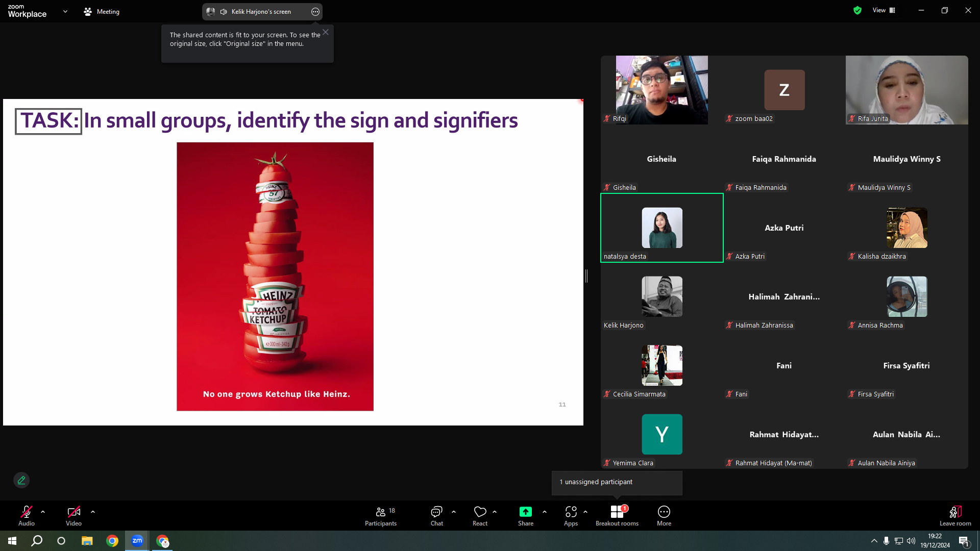Open the Windows notification center
Viewport: 980px width, 551px height.
(964, 541)
